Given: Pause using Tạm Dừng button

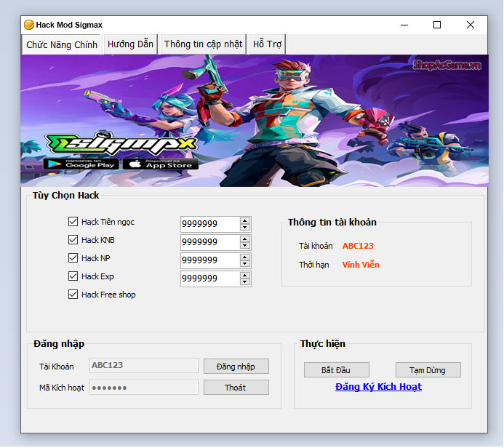Looking at the screenshot, I should pos(428,370).
